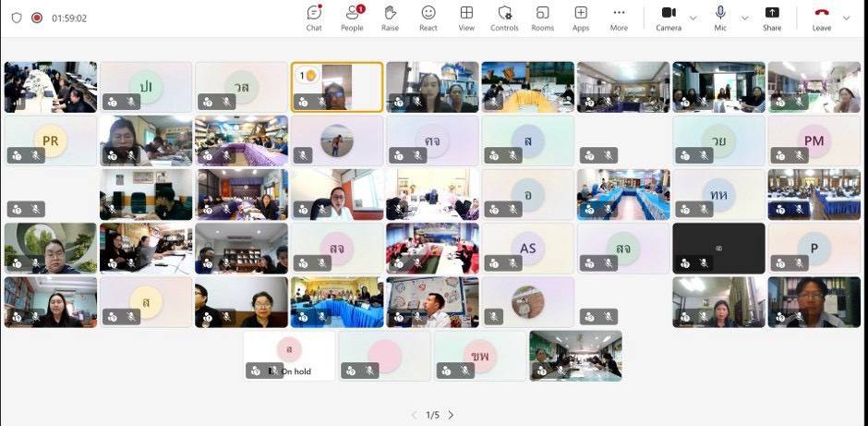Select the ปป participant tile

[146, 87]
